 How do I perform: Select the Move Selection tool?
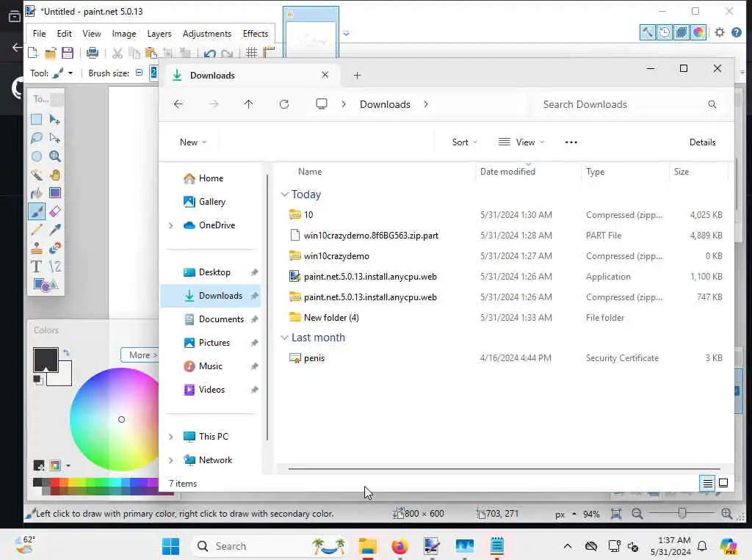54,138
